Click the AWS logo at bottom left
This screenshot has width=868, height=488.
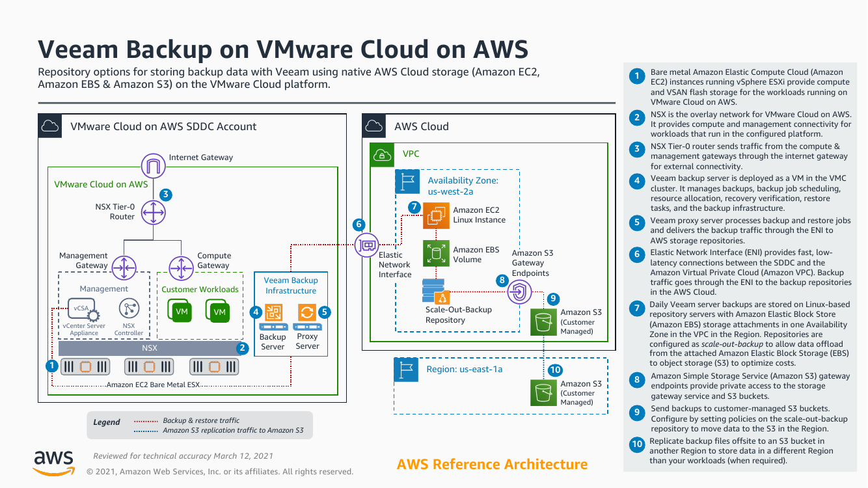[54, 463]
